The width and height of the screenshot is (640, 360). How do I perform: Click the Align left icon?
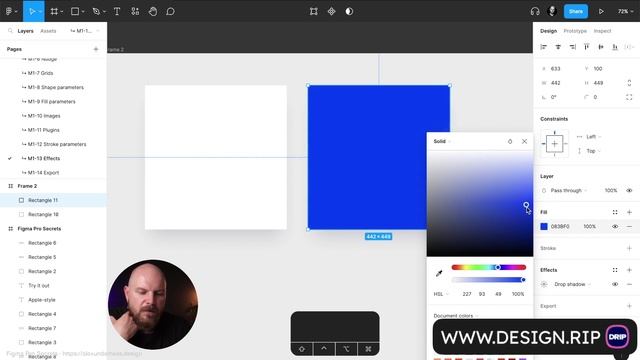pyautogui.click(x=544, y=47)
